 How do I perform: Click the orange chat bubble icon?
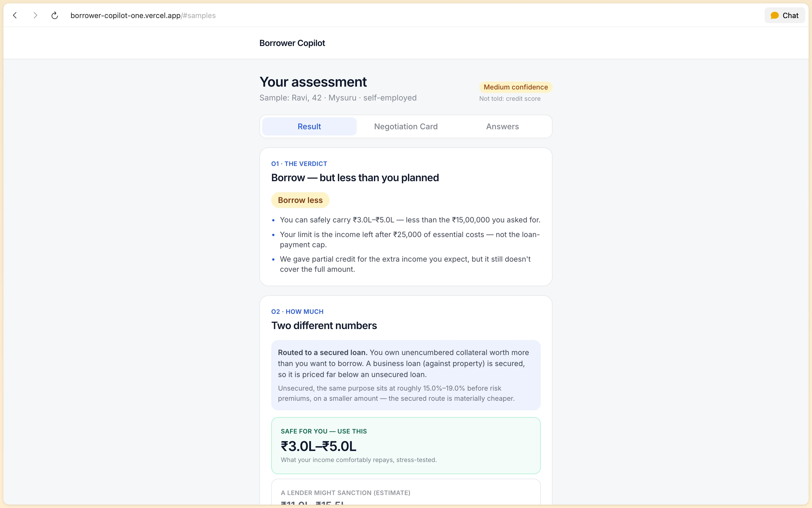(775, 16)
